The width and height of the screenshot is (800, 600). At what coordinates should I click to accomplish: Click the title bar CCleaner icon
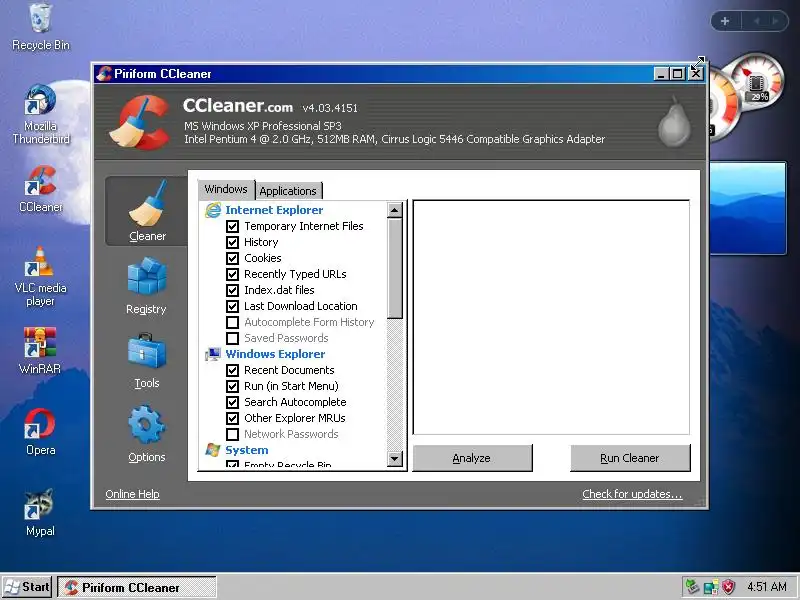coord(104,74)
